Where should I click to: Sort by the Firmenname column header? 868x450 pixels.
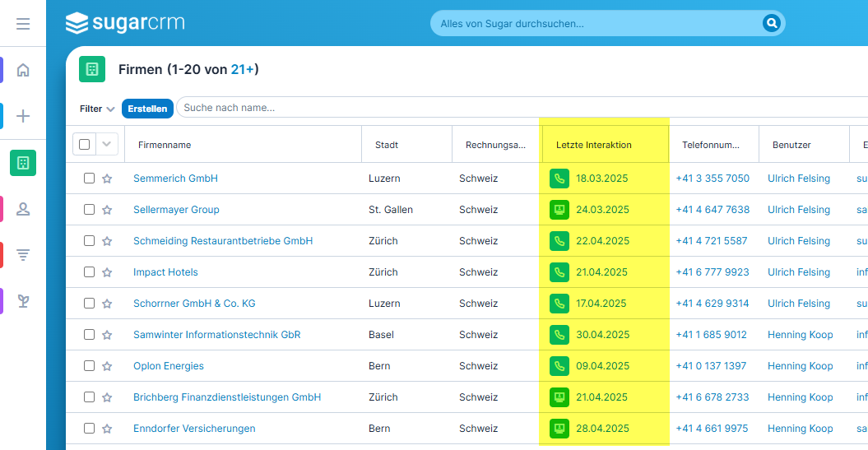pos(165,145)
